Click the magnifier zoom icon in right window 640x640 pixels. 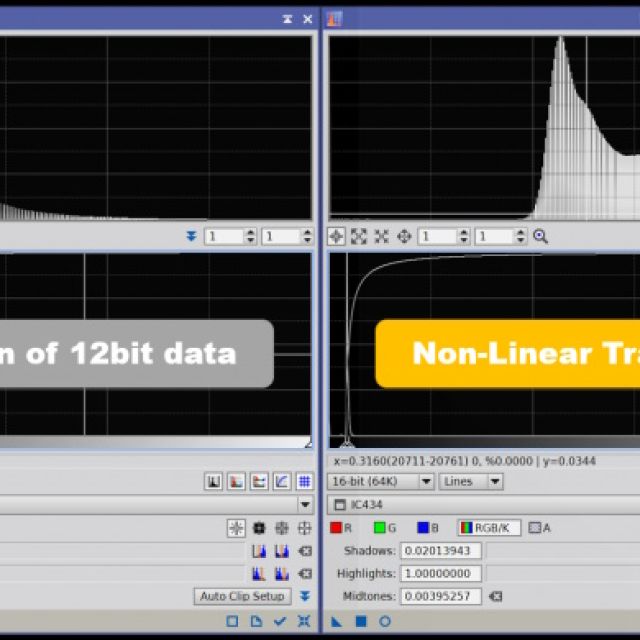tap(540, 236)
